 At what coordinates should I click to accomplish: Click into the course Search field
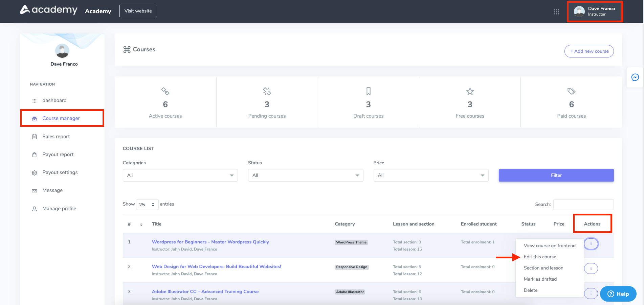[x=583, y=205]
